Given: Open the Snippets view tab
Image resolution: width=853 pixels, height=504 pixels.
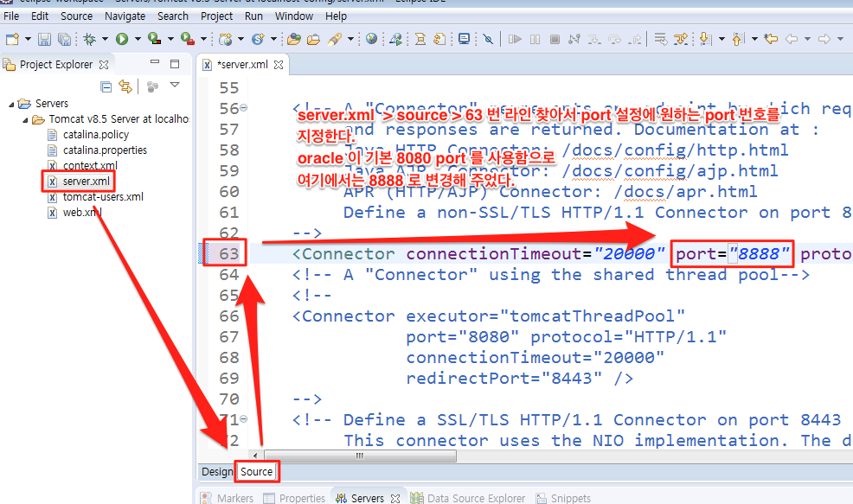Looking at the screenshot, I should (562, 498).
